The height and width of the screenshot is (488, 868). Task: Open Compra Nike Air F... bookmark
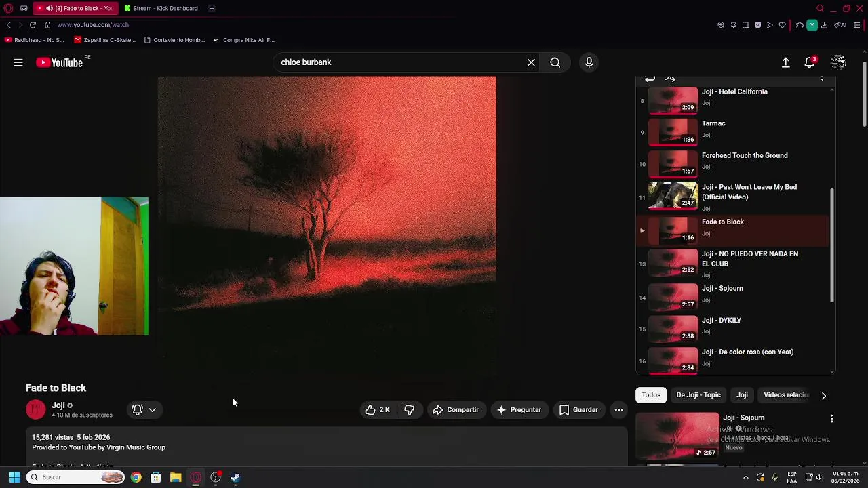244,40
